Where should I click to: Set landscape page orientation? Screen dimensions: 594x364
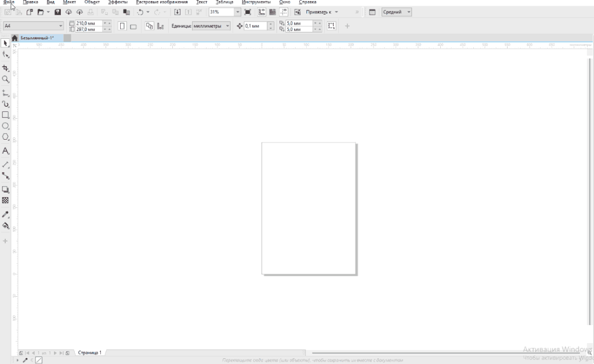(x=133, y=26)
